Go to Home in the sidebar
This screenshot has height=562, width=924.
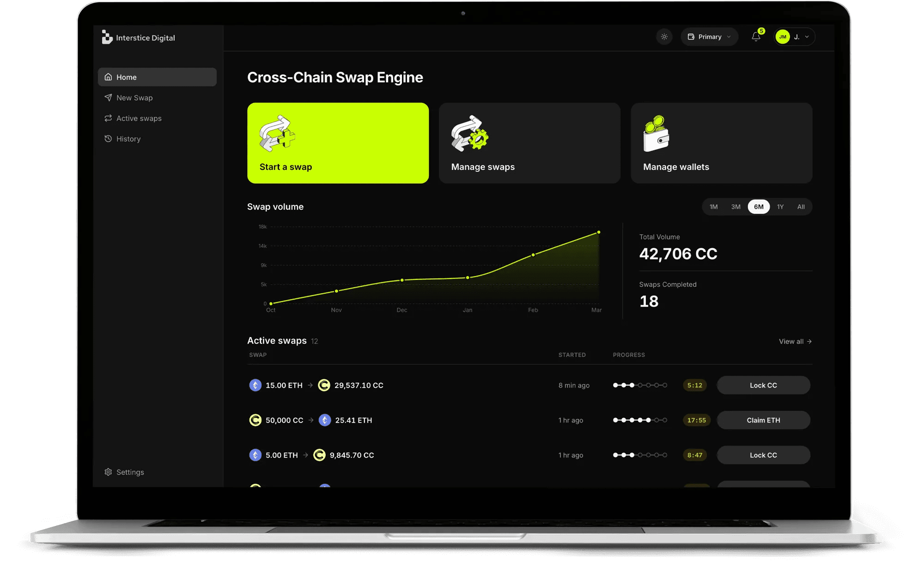tap(157, 77)
